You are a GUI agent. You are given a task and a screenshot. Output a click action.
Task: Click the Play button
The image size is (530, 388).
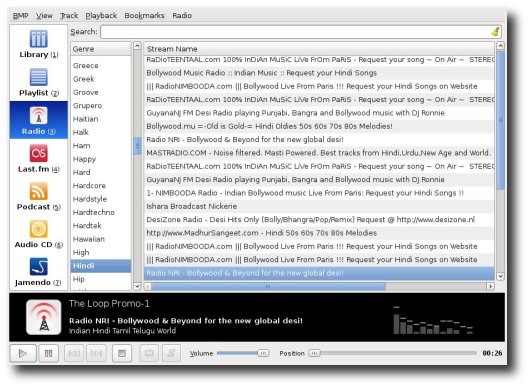(23, 353)
